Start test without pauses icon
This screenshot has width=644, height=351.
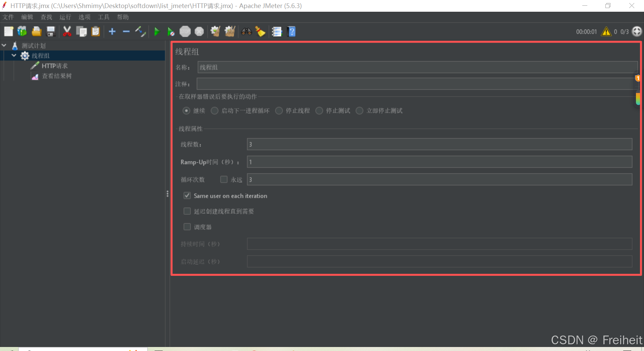171,32
